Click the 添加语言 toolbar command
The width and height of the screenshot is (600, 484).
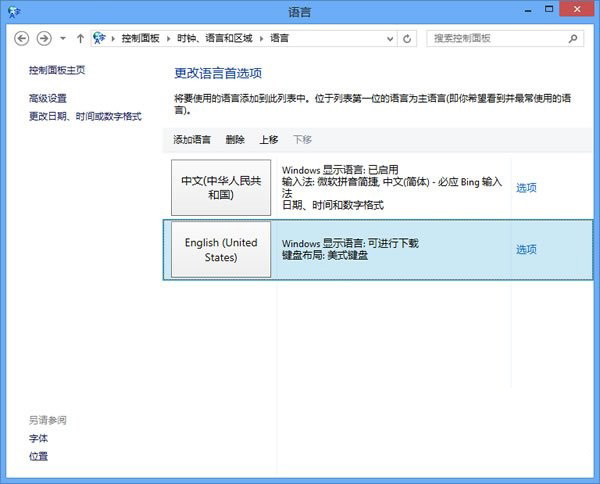pos(192,140)
